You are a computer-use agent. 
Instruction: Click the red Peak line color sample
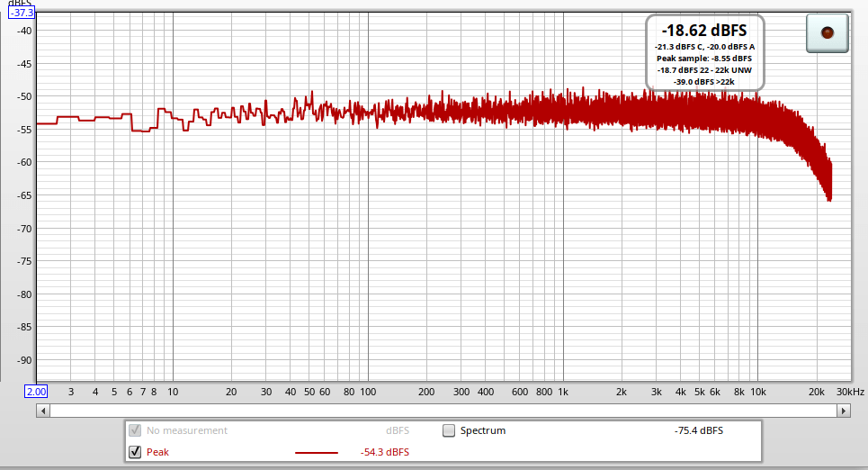coord(316,452)
